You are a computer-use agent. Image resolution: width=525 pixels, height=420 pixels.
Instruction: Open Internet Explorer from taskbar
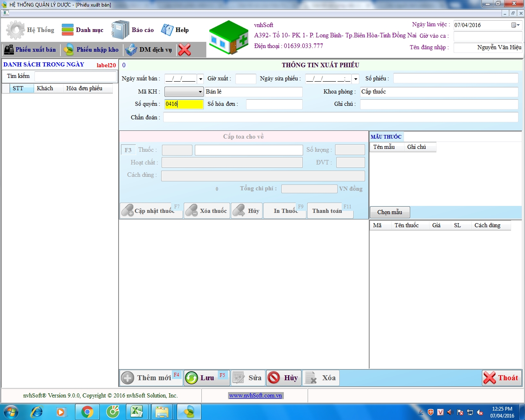click(37, 412)
